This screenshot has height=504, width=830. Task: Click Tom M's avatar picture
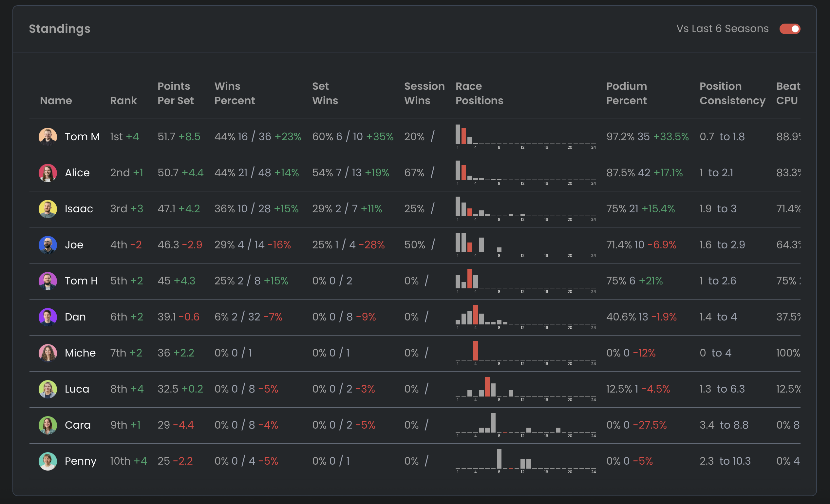click(x=47, y=137)
